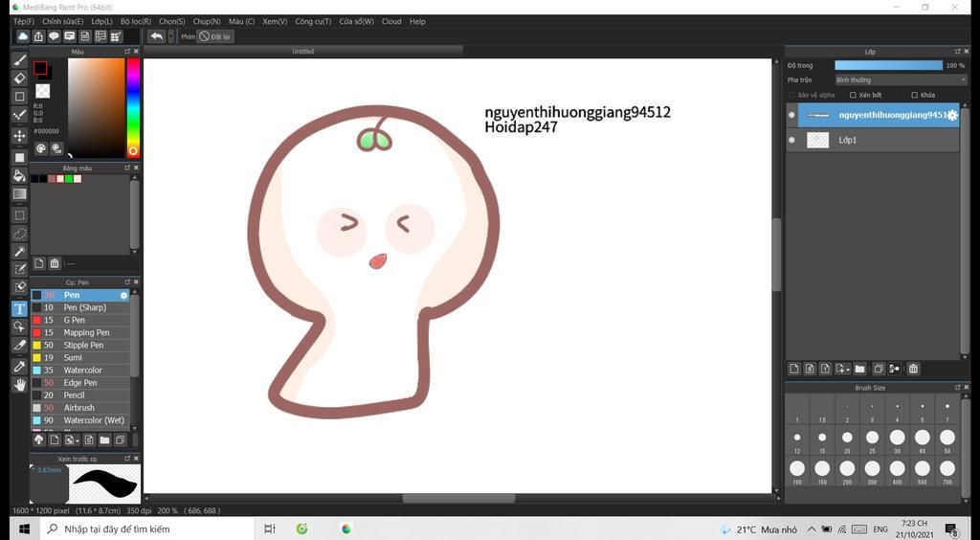Toggle the Bảo vệ alpha checkbox
Viewport: 980px width, 540px height.
tap(791, 95)
